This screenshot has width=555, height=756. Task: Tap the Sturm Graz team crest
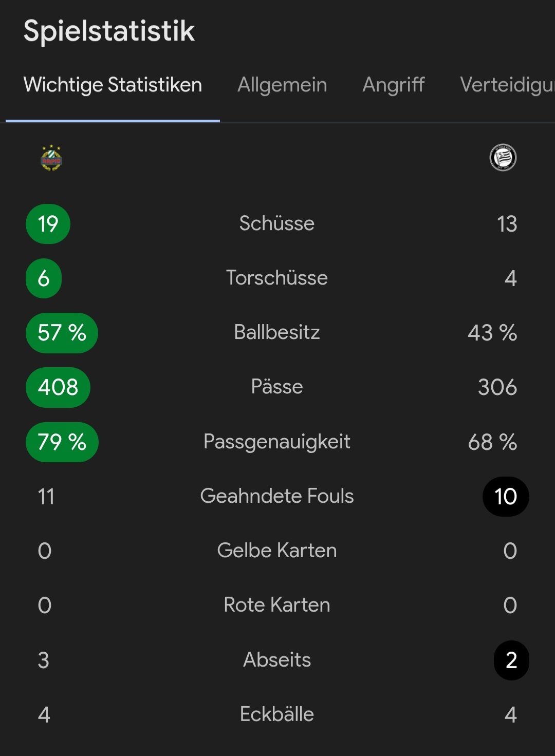[503, 157]
